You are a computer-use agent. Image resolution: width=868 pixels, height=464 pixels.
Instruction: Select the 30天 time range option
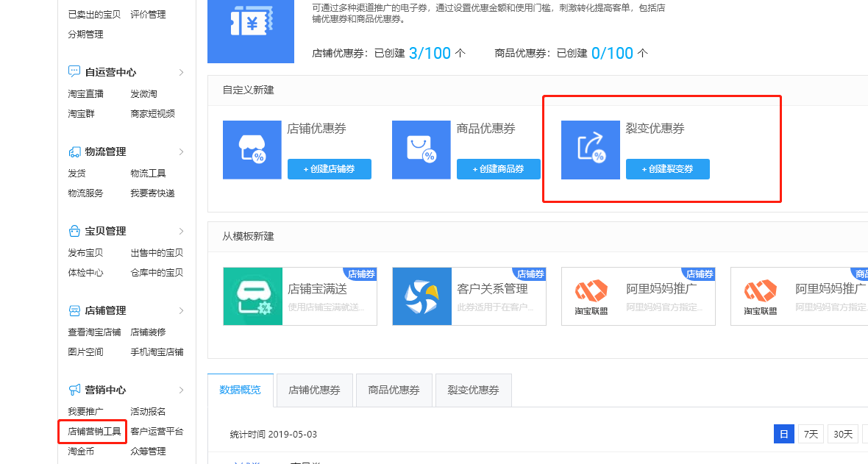(x=842, y=434)
